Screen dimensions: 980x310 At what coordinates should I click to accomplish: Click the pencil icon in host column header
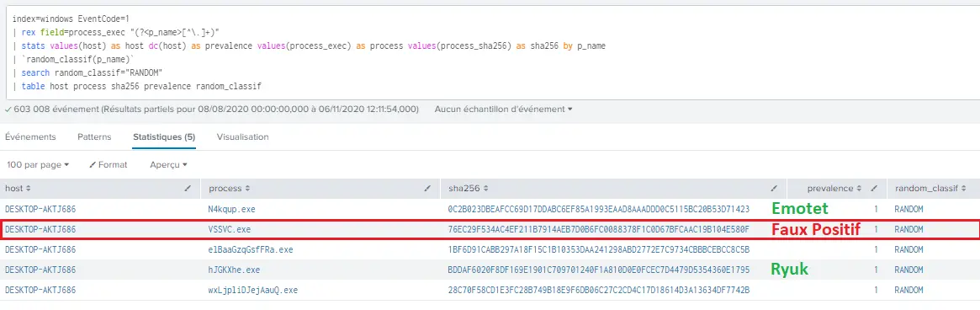188,188
